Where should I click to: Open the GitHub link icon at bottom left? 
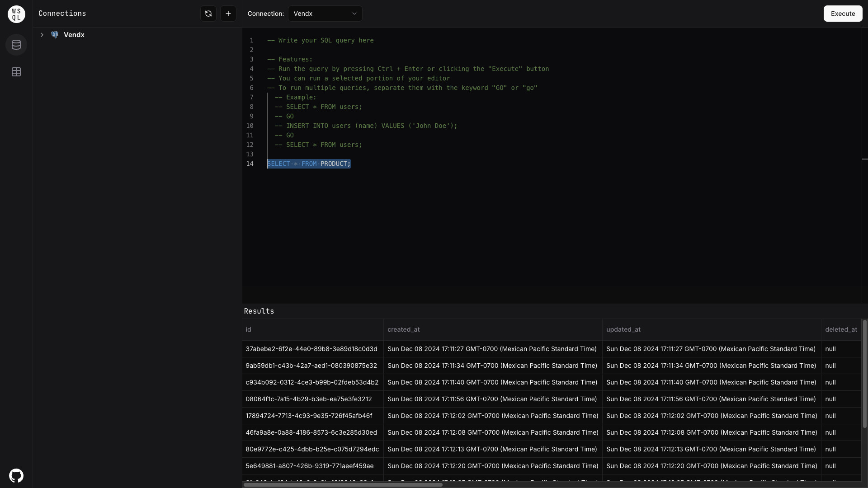pyautogui.click(x=16, y=475)
